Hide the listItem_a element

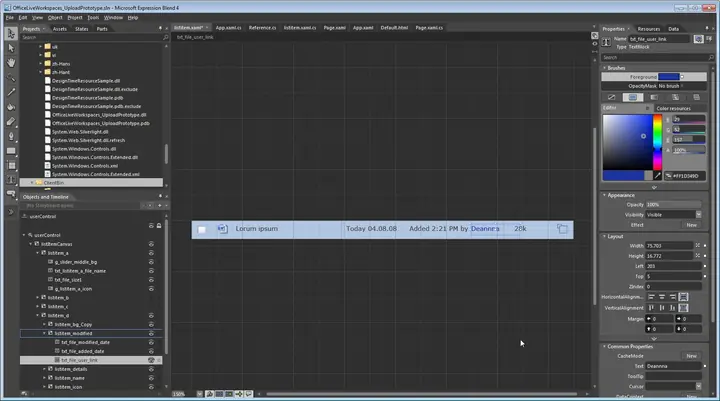(151, 253)
